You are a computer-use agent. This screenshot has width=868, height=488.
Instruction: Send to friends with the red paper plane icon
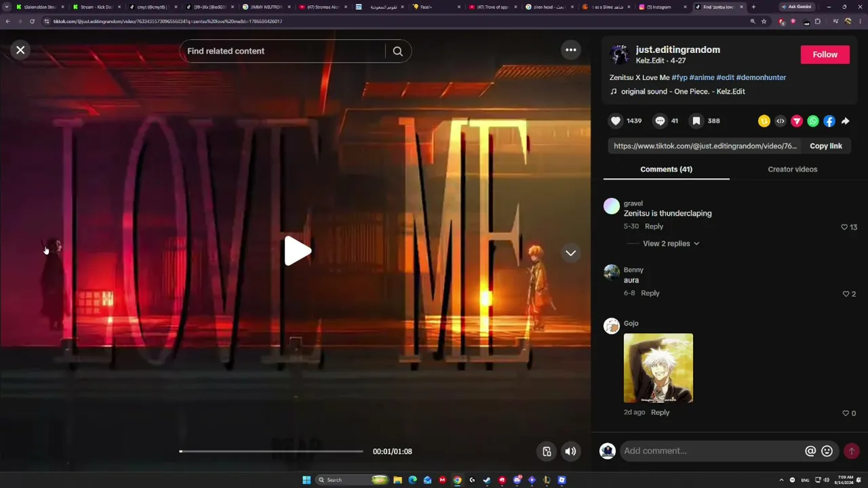797,121
